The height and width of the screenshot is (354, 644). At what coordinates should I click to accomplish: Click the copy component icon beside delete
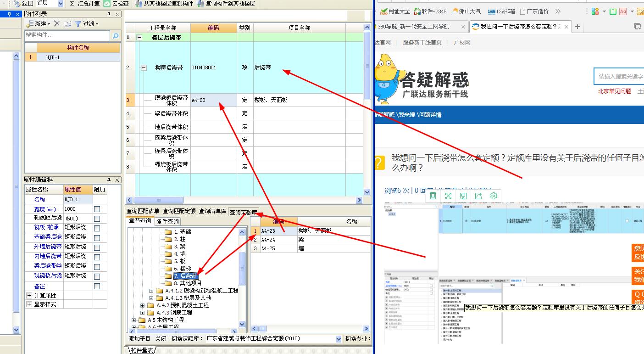[x=67, y=24]
